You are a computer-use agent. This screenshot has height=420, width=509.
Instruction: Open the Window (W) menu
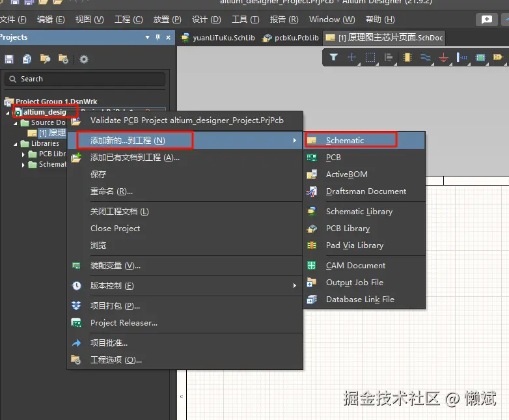coord(332,20)
